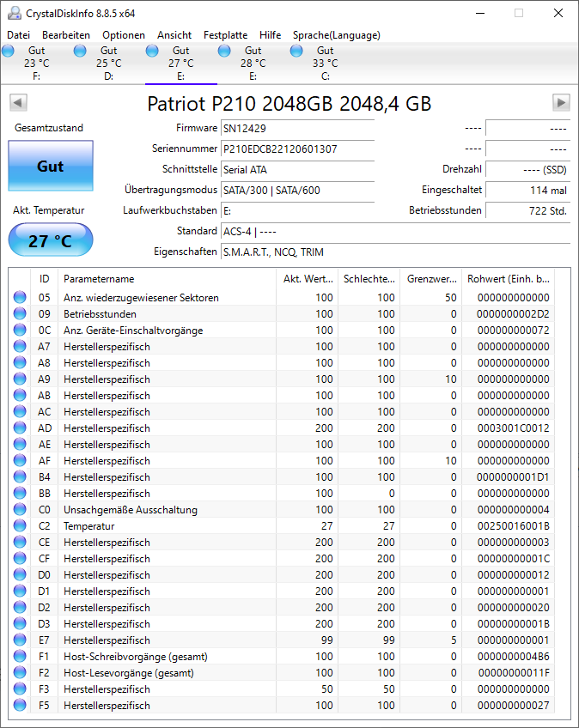Click the Übertragungsmodus field SATA/300 | SATA/600

click(298, 190)
